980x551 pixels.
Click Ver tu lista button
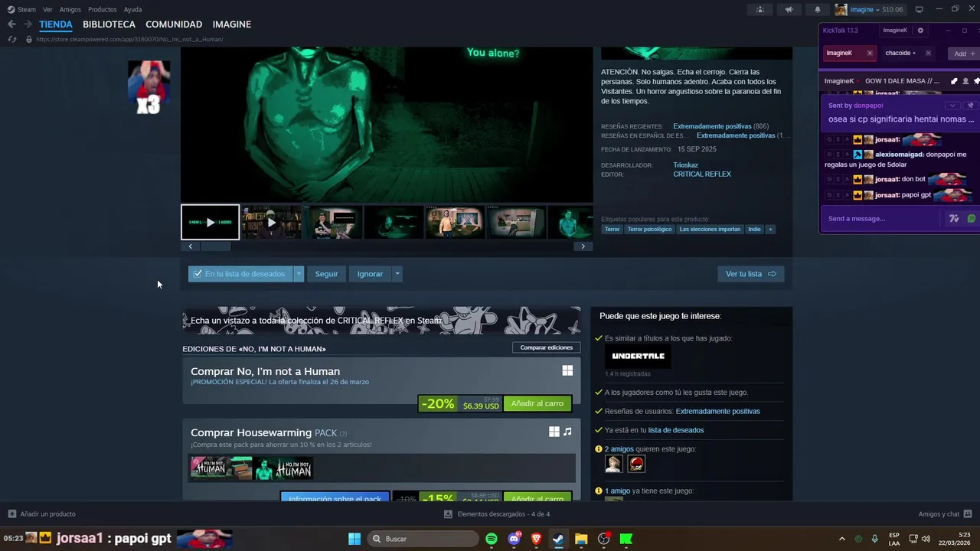click(x=750, y=274)
